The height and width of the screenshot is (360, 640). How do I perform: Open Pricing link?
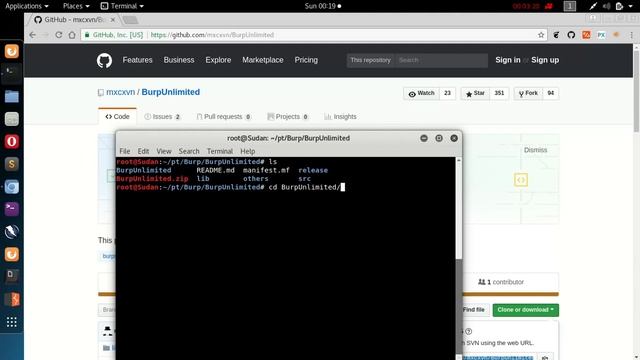coord(306,60)
